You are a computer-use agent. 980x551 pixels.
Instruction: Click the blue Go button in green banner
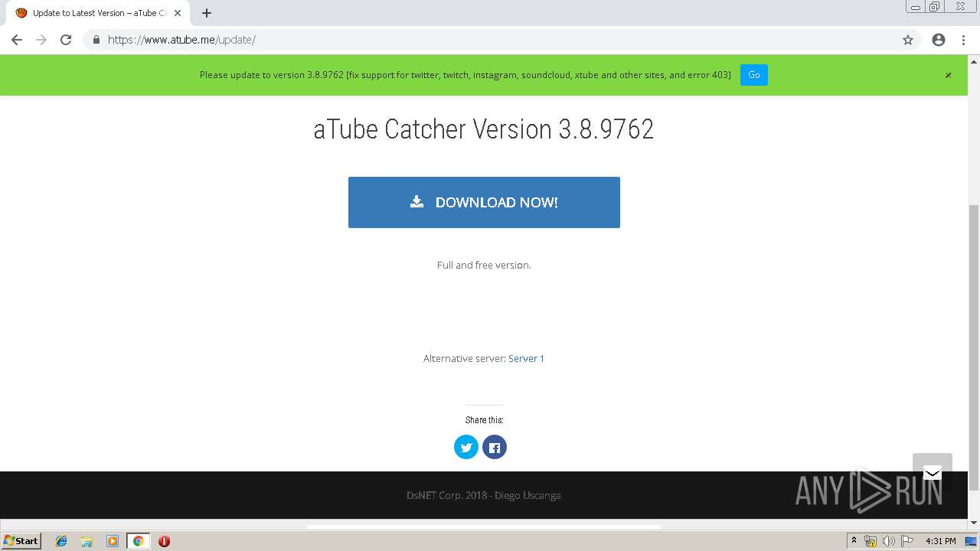pos(753,75)
